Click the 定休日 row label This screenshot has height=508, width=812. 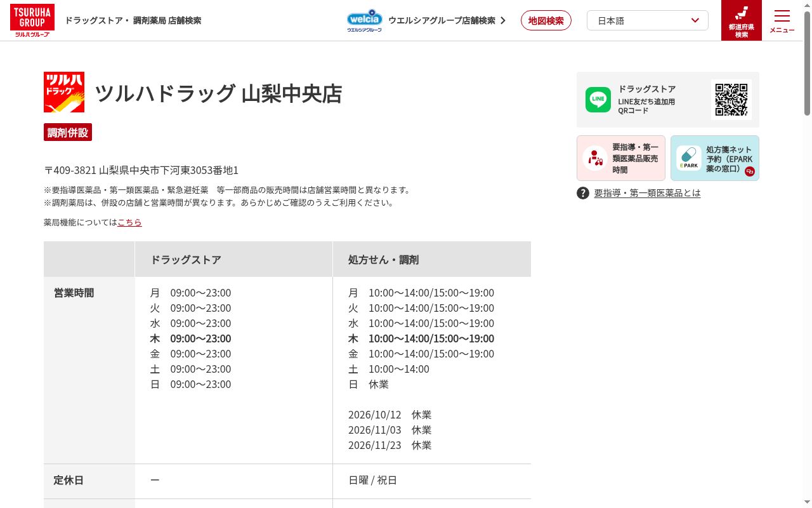69,480
